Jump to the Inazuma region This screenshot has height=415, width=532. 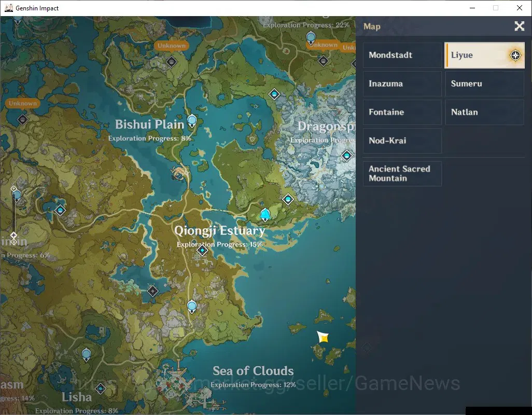point(402,84)
